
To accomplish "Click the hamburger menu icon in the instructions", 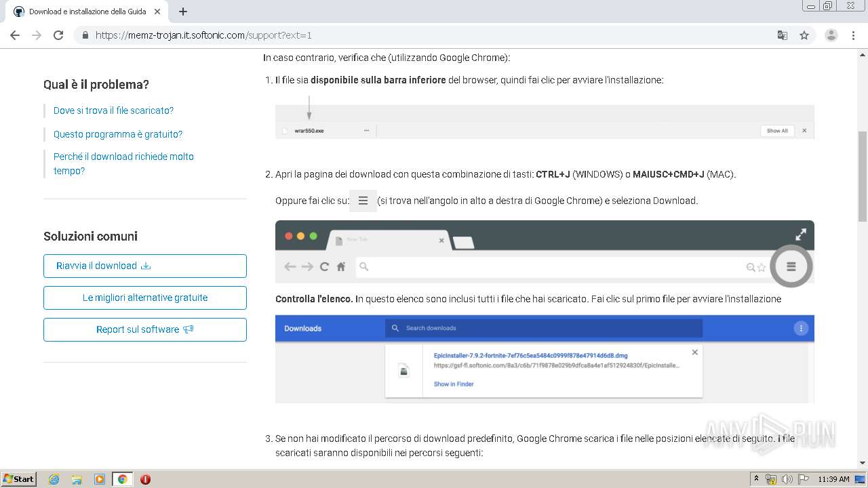I will [363, 201].
